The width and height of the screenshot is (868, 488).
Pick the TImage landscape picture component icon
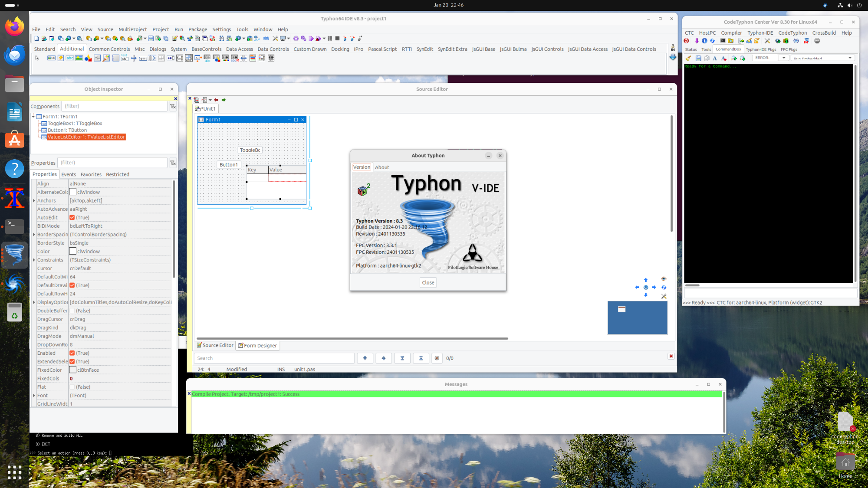(79, 58)
